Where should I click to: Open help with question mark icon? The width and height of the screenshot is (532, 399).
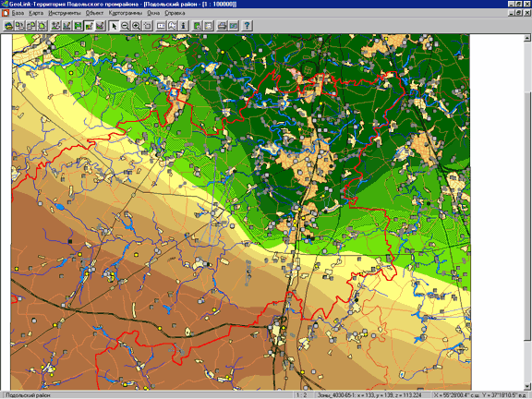tap(247, 26)
